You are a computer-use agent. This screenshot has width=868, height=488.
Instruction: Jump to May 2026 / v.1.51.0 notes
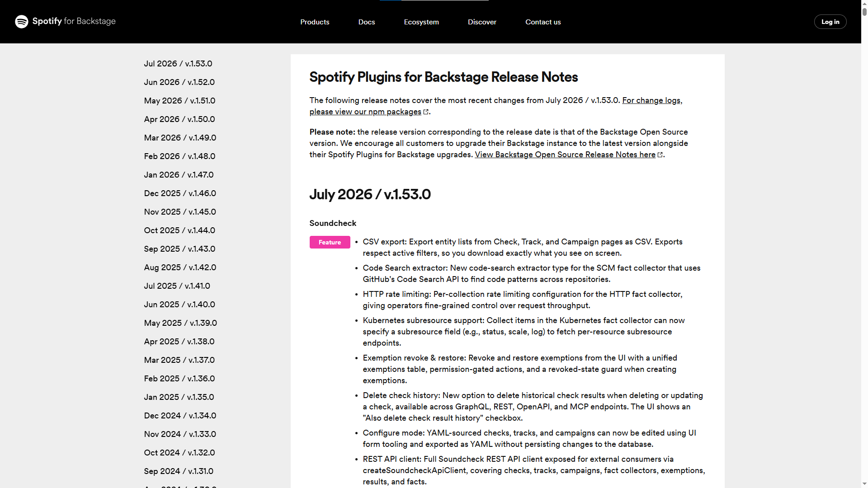coord(180,101)
